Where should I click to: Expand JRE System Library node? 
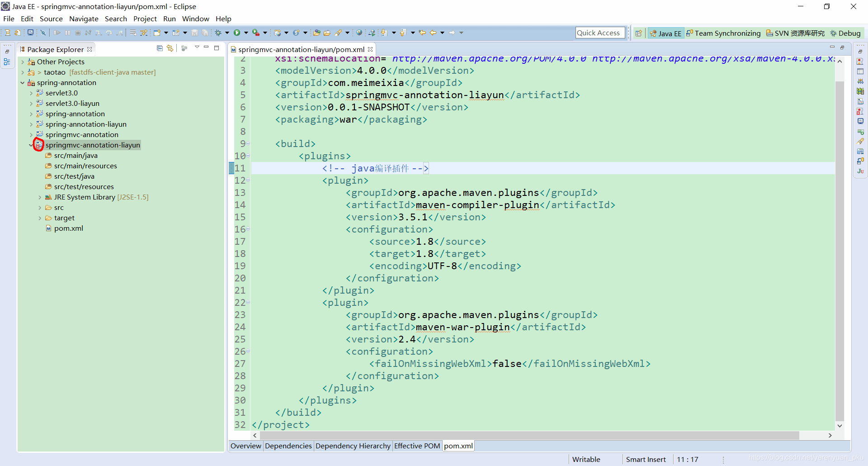[40, 197]
